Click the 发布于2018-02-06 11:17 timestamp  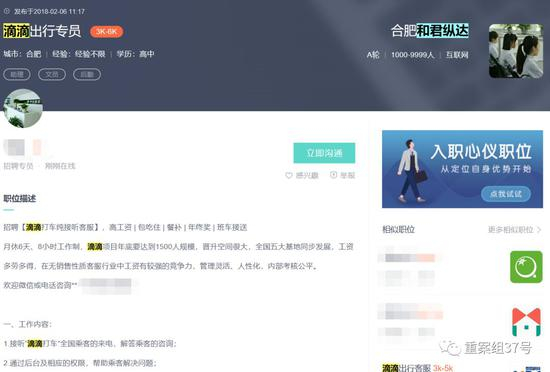(49, 12)
